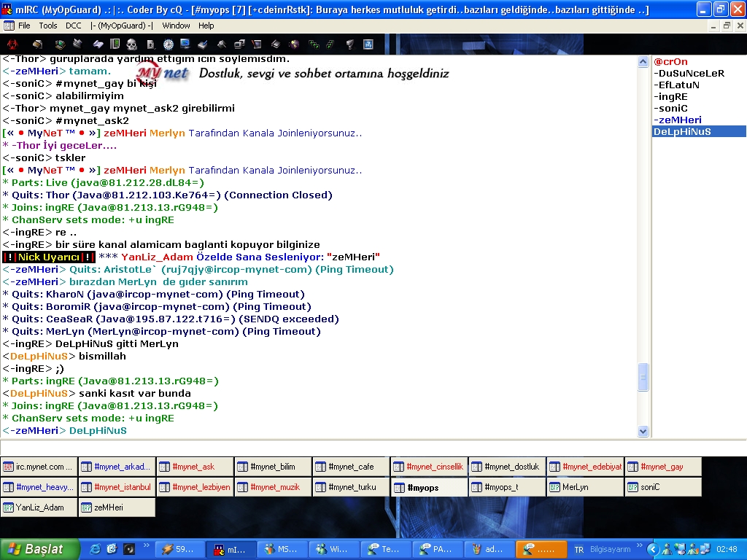This screenshot has width=747, height=560.
Task: Open the YanLiz_Adam query window
Action: click(x=39, y=507)
